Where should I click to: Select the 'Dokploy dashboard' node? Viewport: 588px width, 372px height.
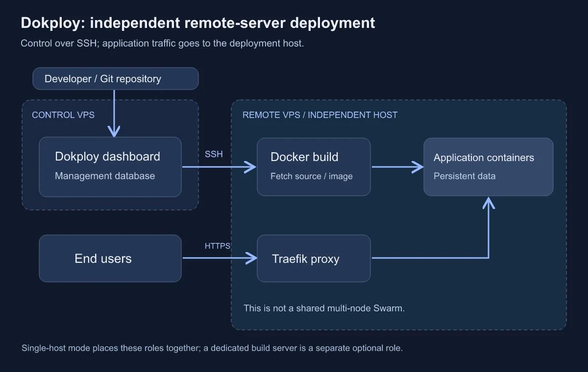(110, 167)
